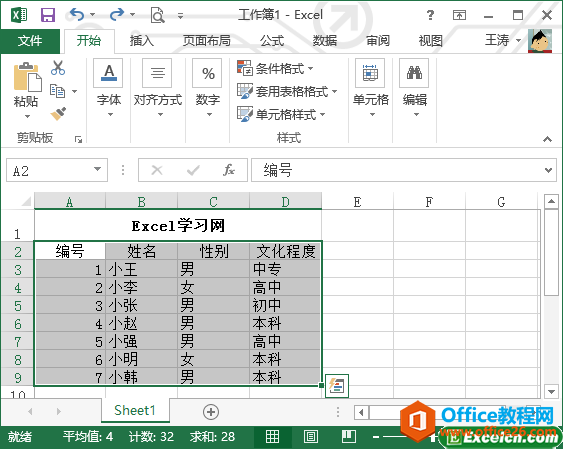Open the 单元格 group menu
Viewport: 563px width, 449px height.
pos(371,88)
